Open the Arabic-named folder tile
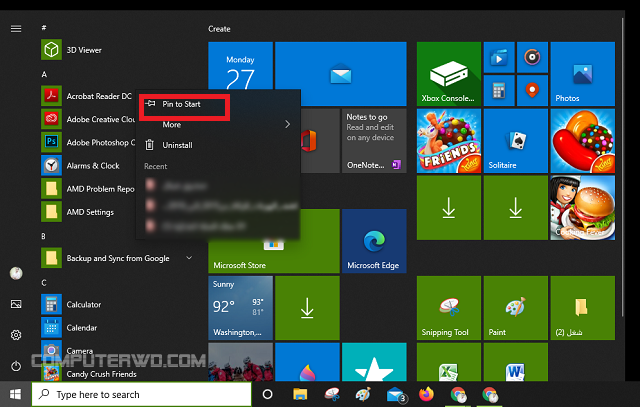Screen dimensions: 640x407 point(582,308)
